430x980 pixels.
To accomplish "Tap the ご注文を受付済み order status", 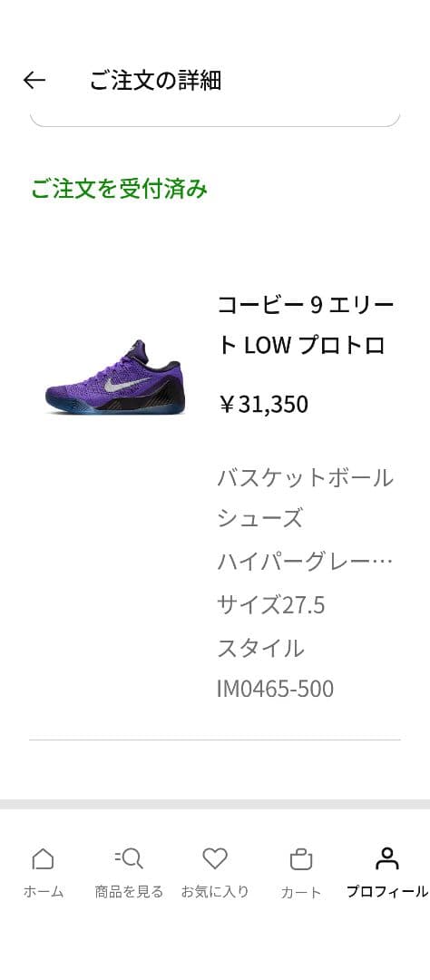I will pyautogui.click(x=119, y=189).
